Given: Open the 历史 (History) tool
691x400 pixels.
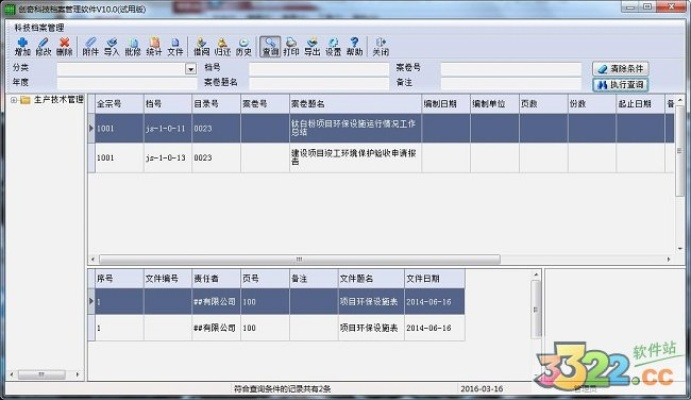Looking at the screenshot, I should pos(243,47).
